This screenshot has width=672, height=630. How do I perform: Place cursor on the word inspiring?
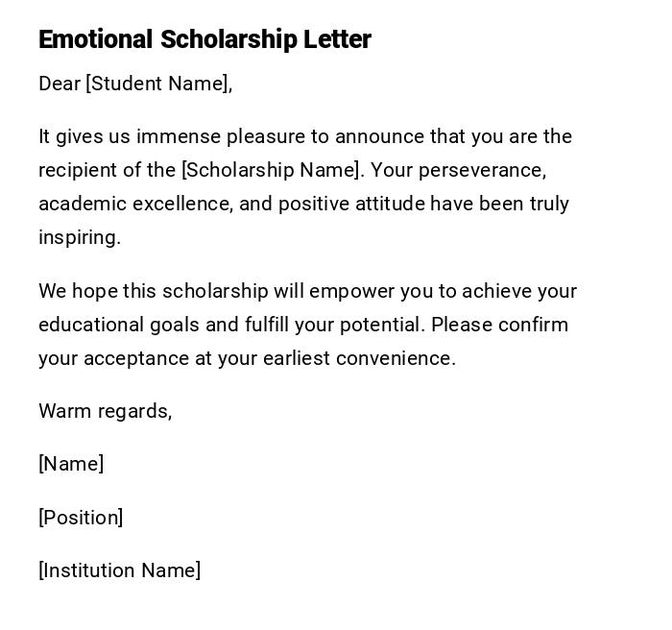pos(79,237)
